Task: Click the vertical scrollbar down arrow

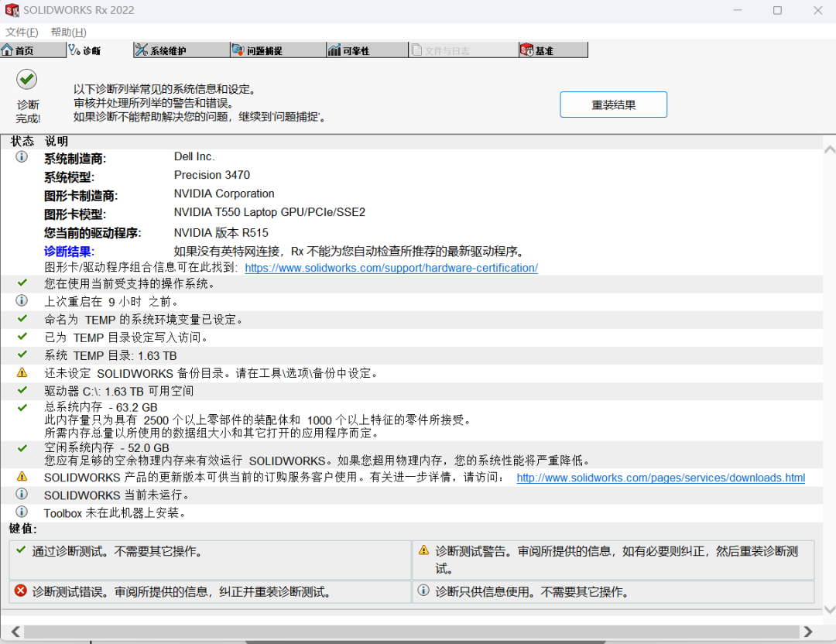Action: [830, 609]
